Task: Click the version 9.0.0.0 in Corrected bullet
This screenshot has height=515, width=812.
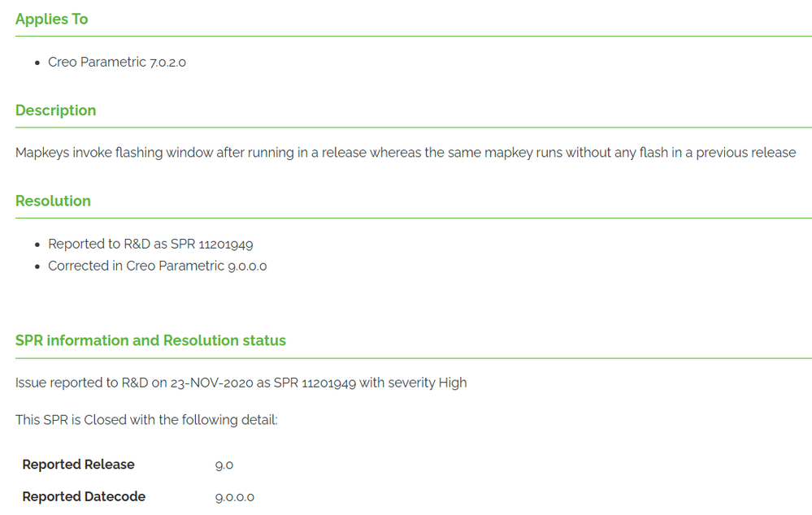Action: [248, 266]
